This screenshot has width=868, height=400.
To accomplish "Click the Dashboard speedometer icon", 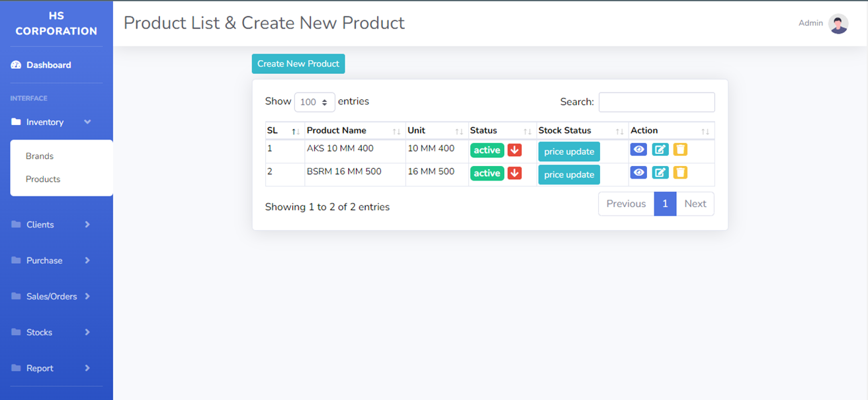I will 17,65.
